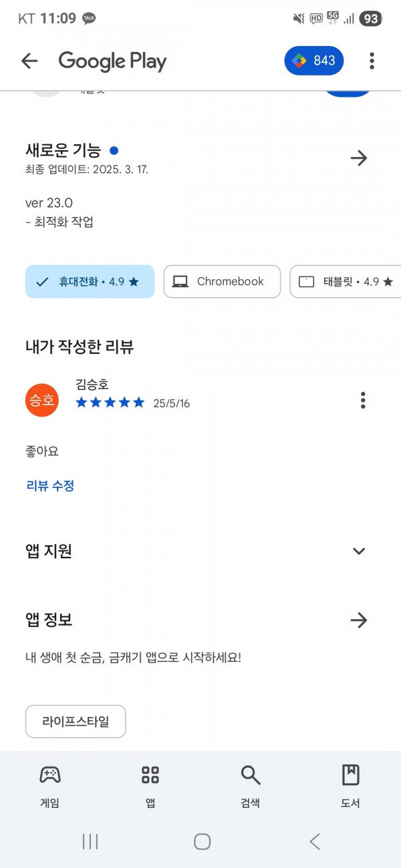Click the 리뷰 수정 link
The height and width of the screenshot is (868, 401).
(x=50, y=486)
